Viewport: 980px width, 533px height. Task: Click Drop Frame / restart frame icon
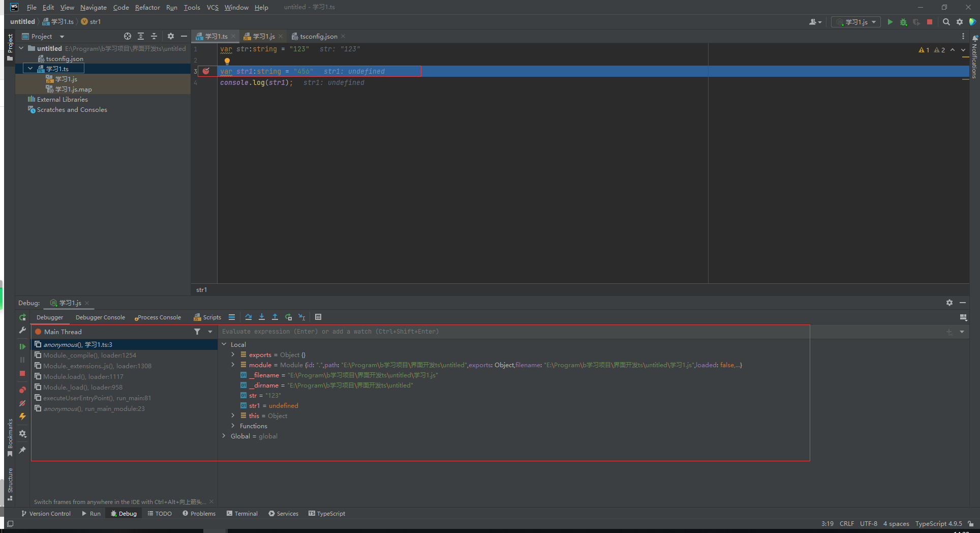pyautogui.click(x=289, y=317)
